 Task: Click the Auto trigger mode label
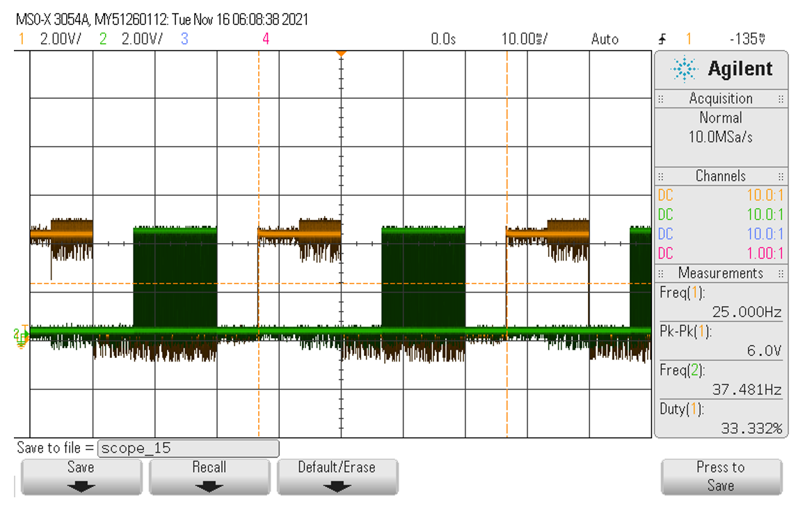click(605, 39)
